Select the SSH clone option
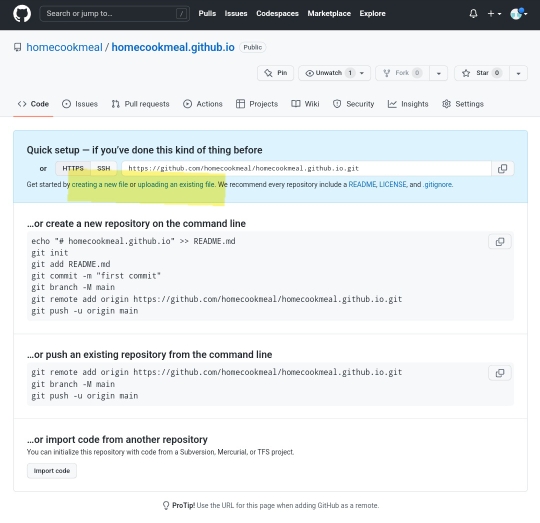This screenshot has width=540, height=523. (104, 168)
